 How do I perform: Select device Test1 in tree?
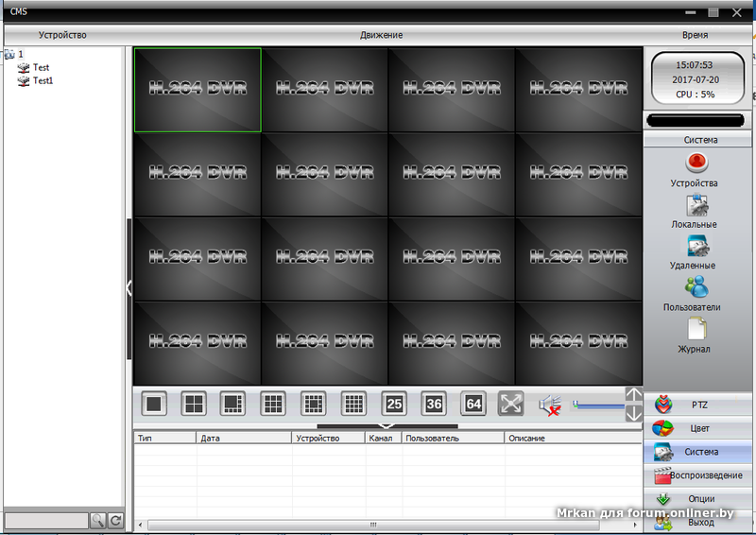[35, 80]
